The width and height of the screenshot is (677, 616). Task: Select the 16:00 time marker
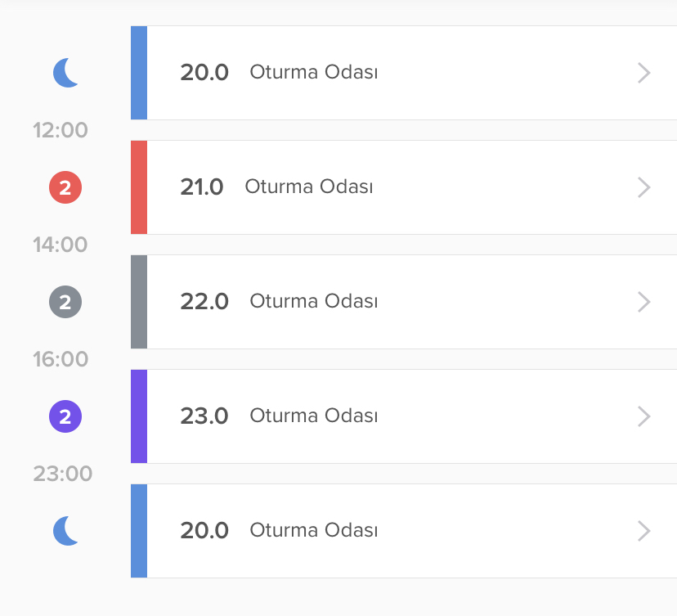(x=61, y=359)
